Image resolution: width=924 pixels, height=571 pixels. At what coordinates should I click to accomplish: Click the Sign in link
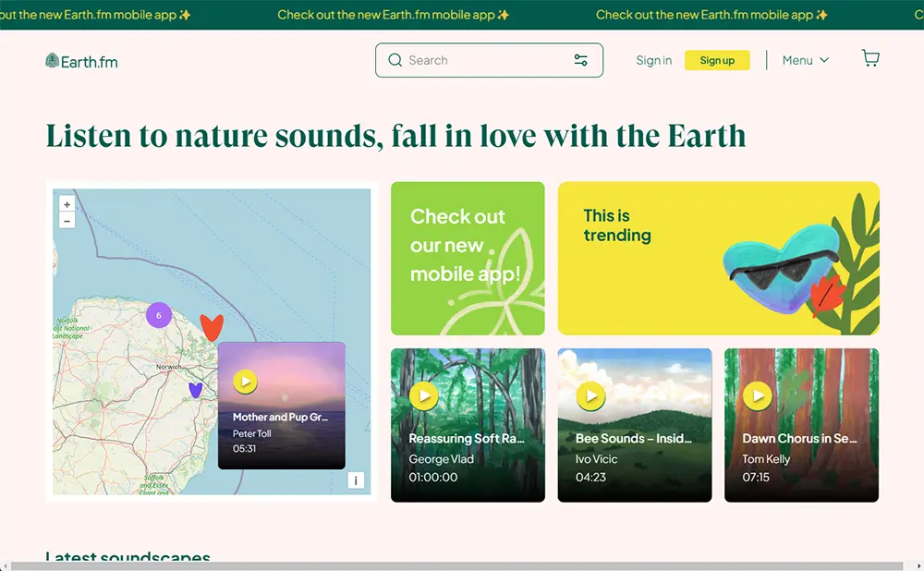point(653,60)
